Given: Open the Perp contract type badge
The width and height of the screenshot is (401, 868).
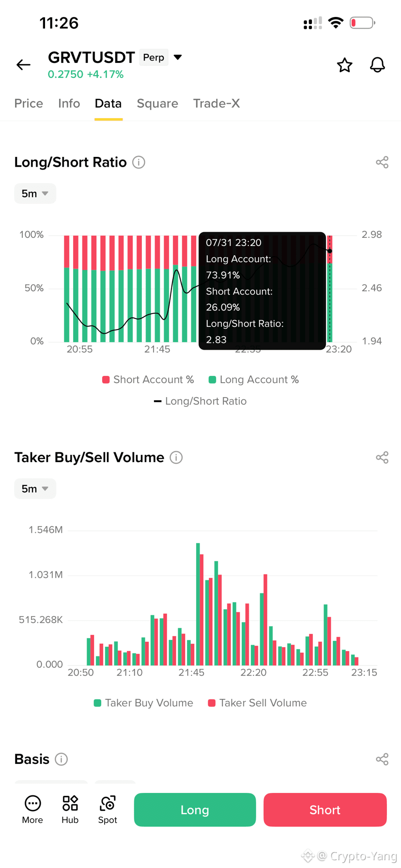Looking at the screenshot, I should [154, 57].
